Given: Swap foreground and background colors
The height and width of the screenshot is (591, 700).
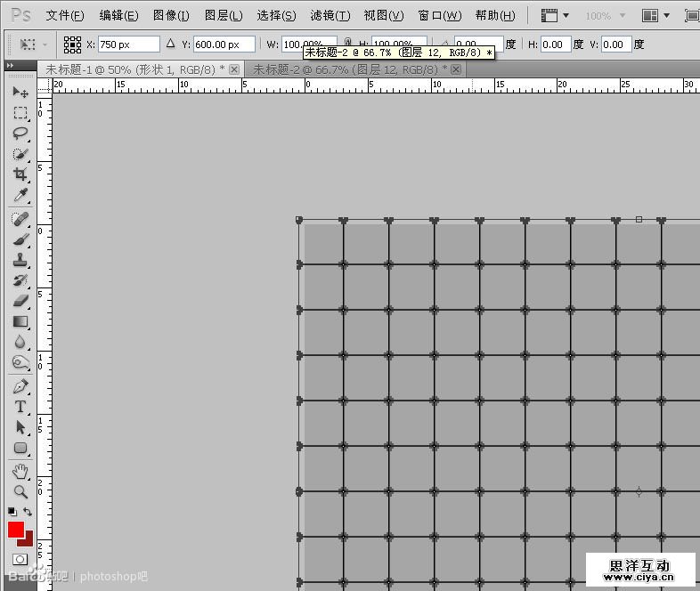Looking at the screenshot, I should [x=28, y=512].
